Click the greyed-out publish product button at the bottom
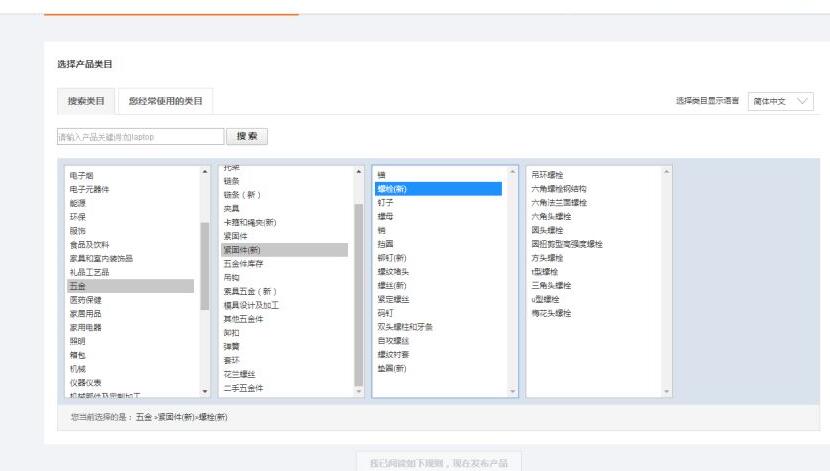The width and height of the screenshot is (830, 471). (438, 463)
